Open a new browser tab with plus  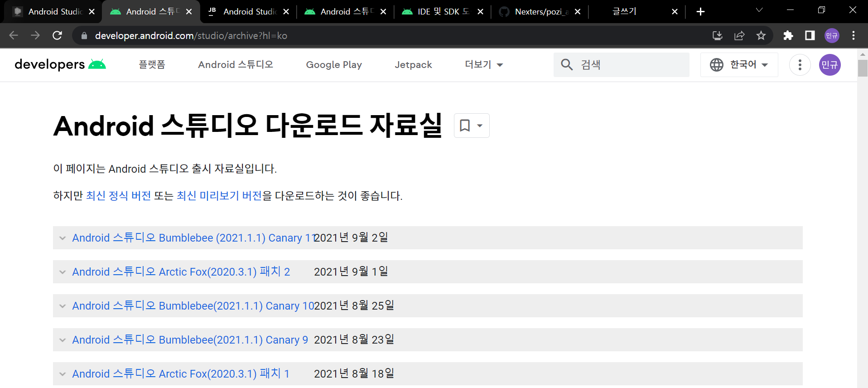click(x=700, y=12)
